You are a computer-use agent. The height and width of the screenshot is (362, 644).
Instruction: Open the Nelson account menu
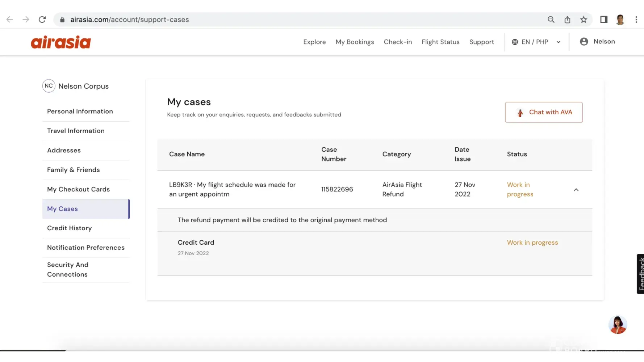597,42
